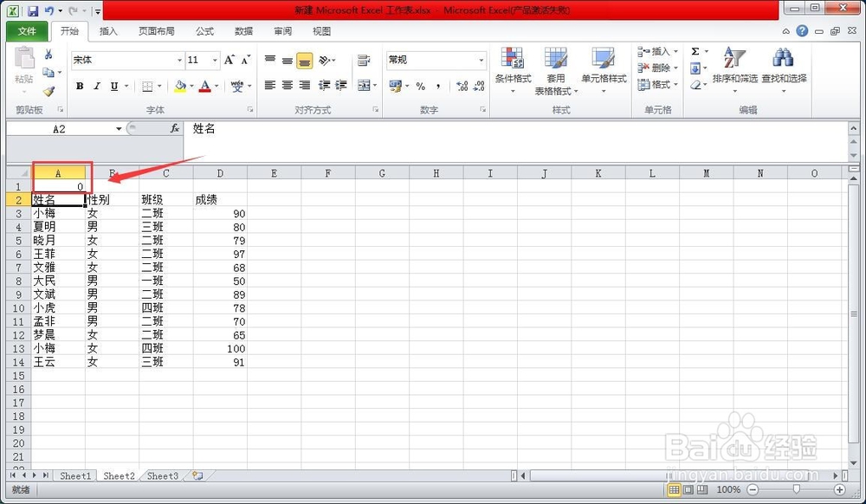866x504 pixels.
Task: Switch to the 公式 ribbon tab
Action: pyautogui.click(x=204, y=31)
